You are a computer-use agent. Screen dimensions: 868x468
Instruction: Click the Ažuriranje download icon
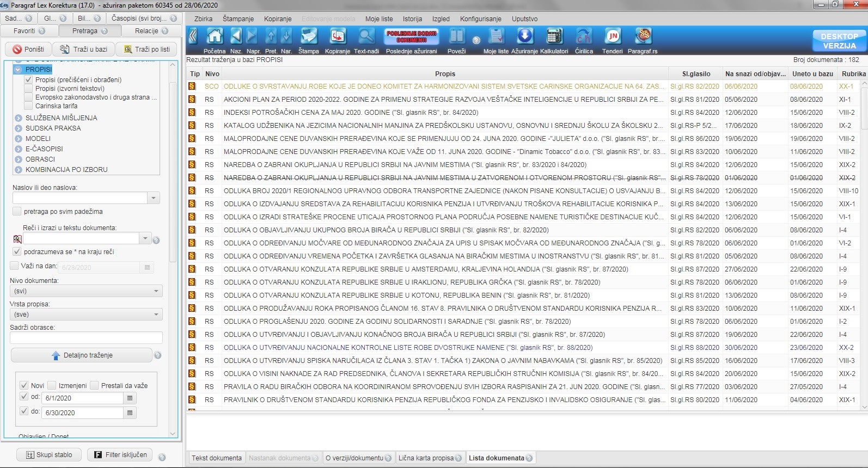[x=524, y=37]
